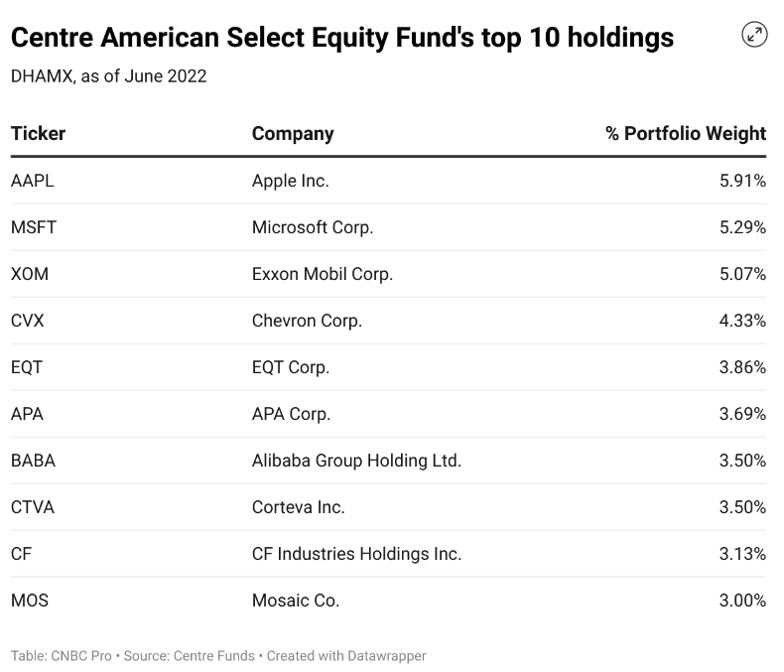
Task: Select the CTVA ticker cell
Action: click(x=33, y=507)
